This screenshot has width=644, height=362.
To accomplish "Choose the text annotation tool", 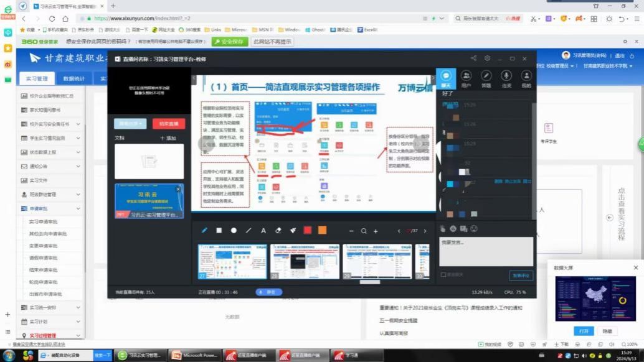I will point(263,230).
